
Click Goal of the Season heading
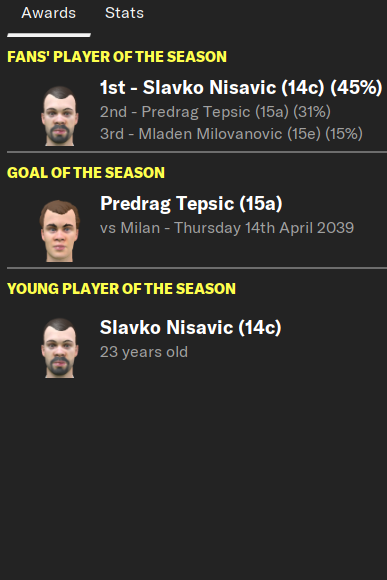coord(86,173)
